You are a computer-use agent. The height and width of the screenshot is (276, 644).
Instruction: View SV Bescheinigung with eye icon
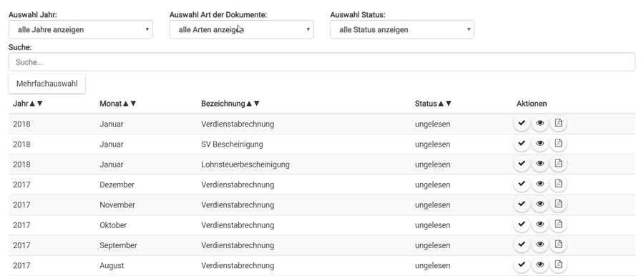tap(540, 143)
